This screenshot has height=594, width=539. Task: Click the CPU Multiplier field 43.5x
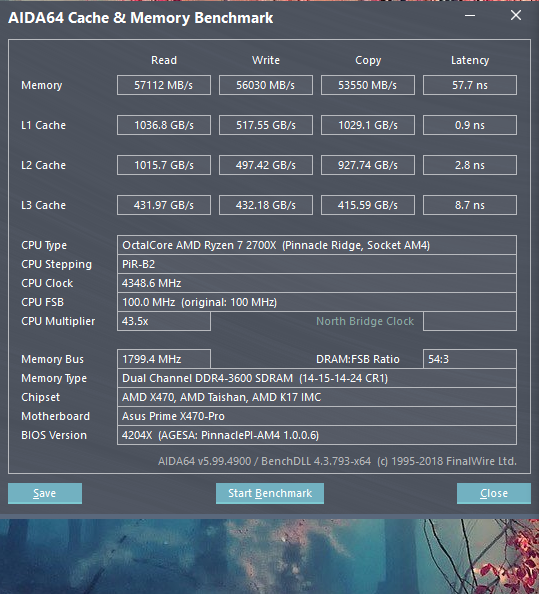[164, 321]
